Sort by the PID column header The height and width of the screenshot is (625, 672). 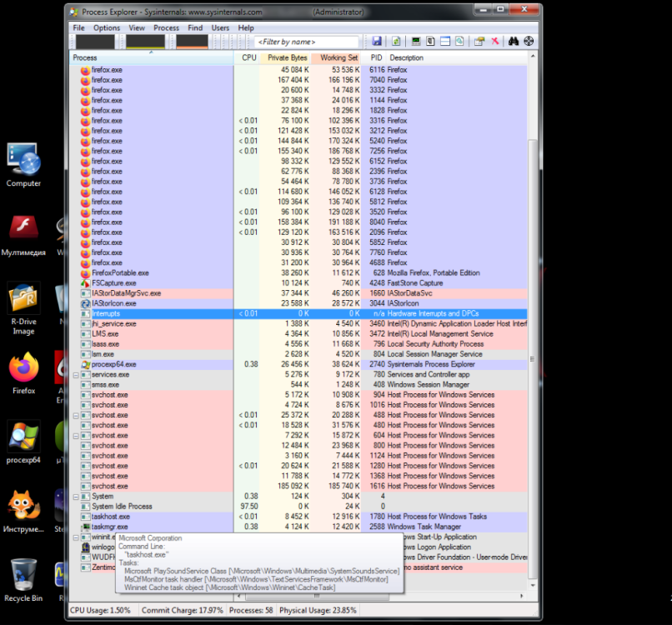(x=374, y=57)
